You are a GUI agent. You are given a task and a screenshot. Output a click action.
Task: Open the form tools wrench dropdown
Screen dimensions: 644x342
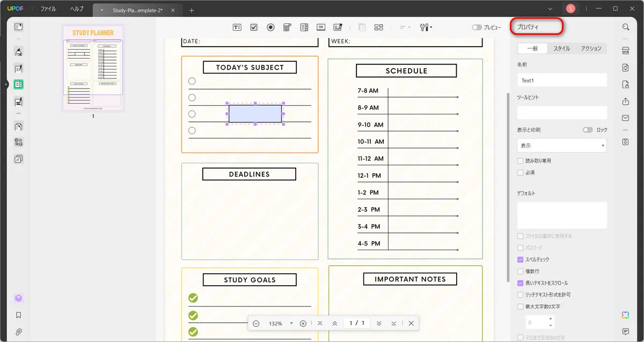tap(426, 27)
